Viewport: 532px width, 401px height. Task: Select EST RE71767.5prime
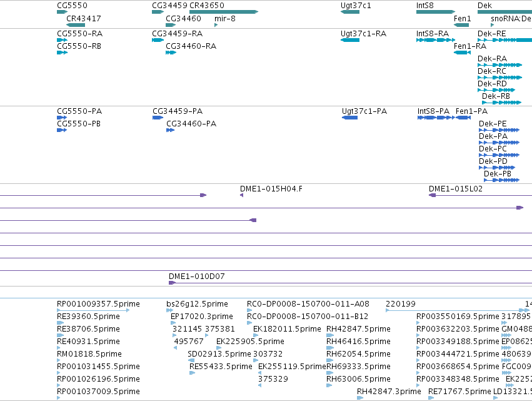click(459, 392)
